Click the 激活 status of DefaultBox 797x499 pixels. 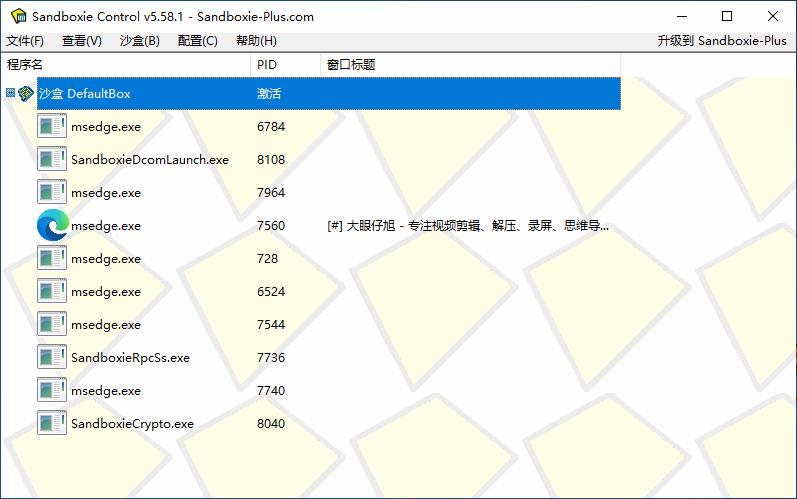(269, 93)
